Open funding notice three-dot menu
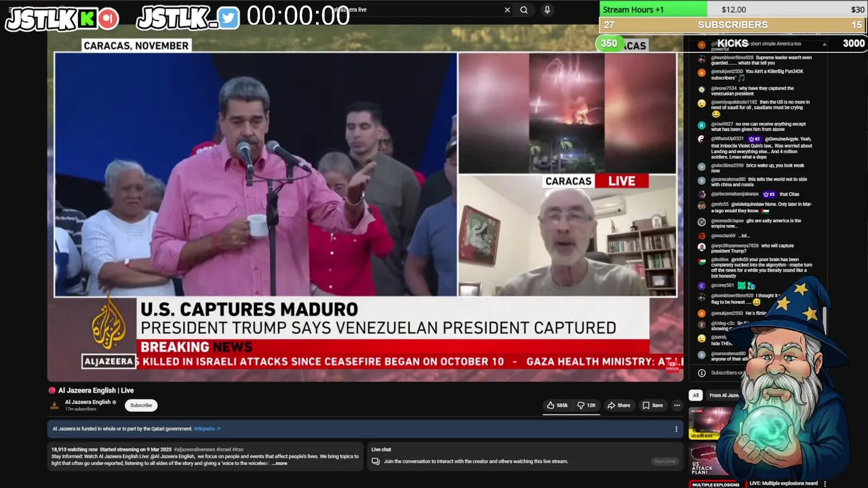This screenshot has width=868, height=488. tap(676, 429)
